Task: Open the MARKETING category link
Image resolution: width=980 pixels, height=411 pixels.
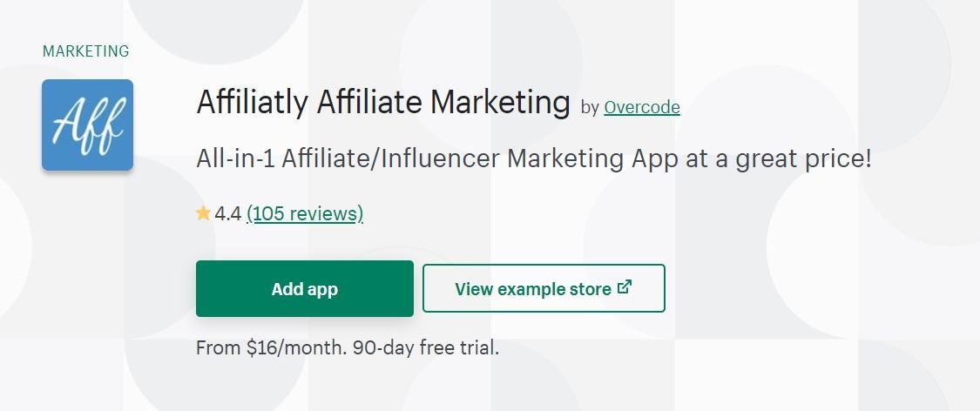Action: coord(85,51)
